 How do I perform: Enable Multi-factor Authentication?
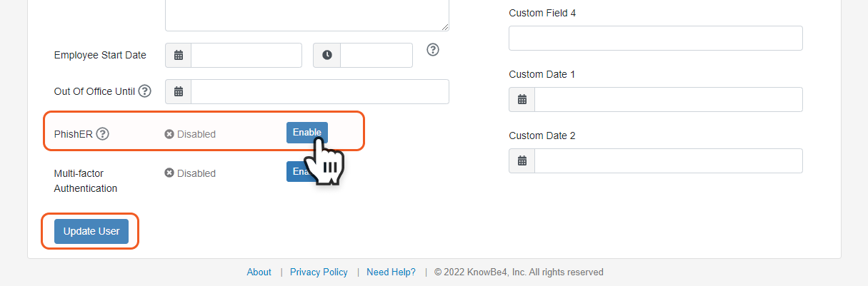pos(296,171)
